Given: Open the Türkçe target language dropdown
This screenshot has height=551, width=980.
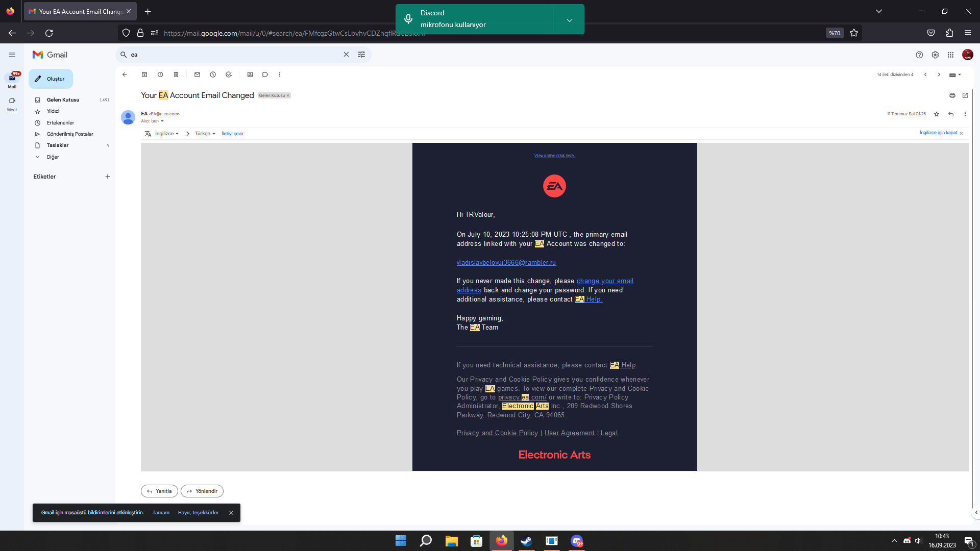Looking at the screenshot, I should [205, 134].
